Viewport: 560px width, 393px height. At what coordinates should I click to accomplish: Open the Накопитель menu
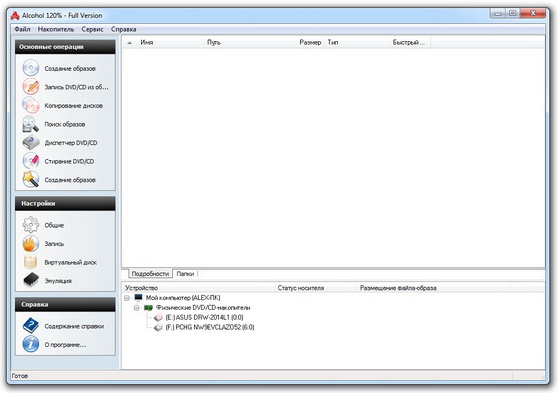[x=56, y=29]
